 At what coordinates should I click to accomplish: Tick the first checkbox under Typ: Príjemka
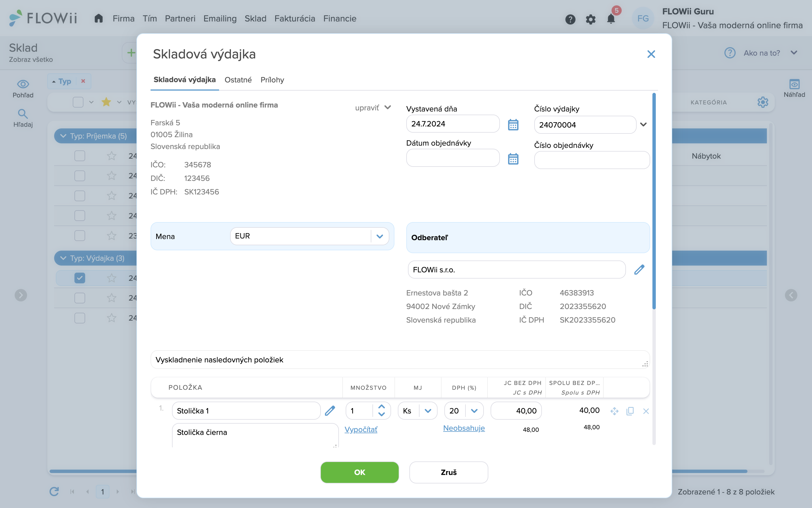(80, 156)
